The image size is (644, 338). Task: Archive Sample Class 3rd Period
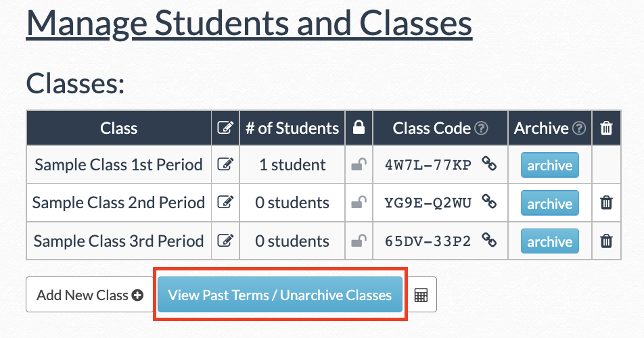(549, 241)
